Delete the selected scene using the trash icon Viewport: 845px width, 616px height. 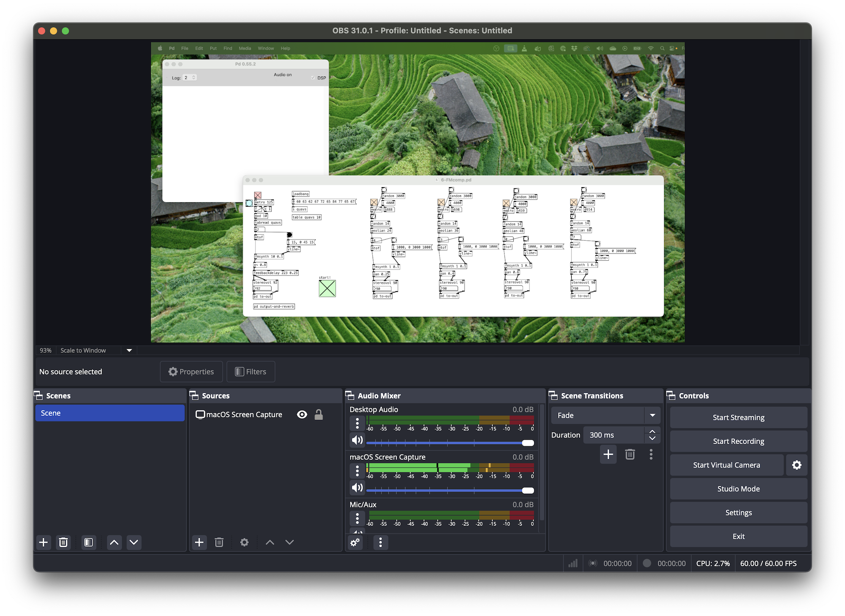pos(63,542)
